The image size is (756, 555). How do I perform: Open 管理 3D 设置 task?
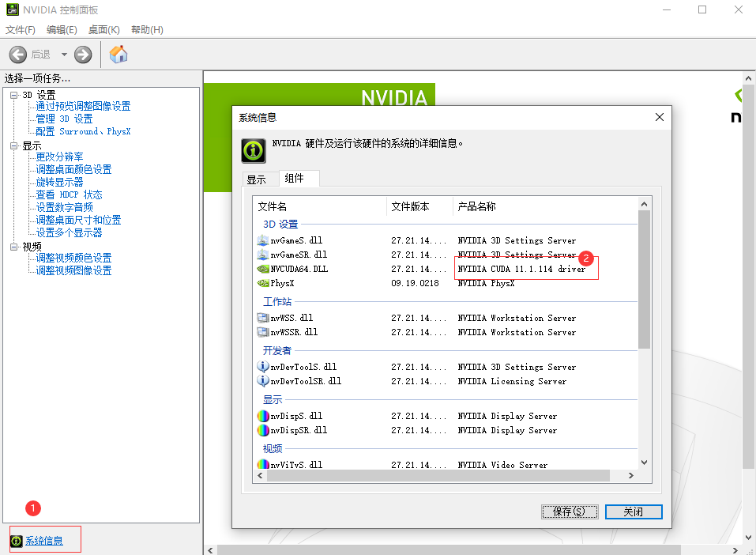(64, 119)
